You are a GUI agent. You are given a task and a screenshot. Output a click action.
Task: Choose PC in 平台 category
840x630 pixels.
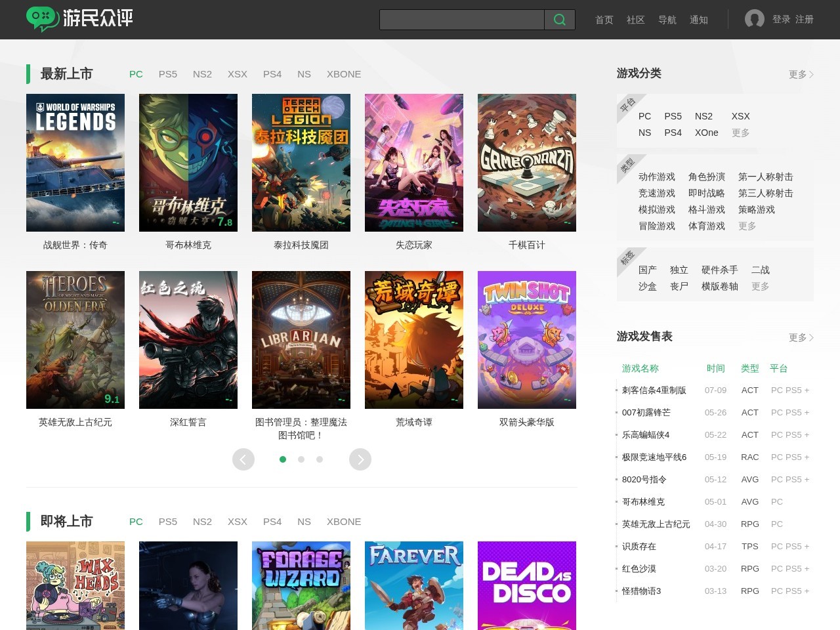click(x=645, y=116)
